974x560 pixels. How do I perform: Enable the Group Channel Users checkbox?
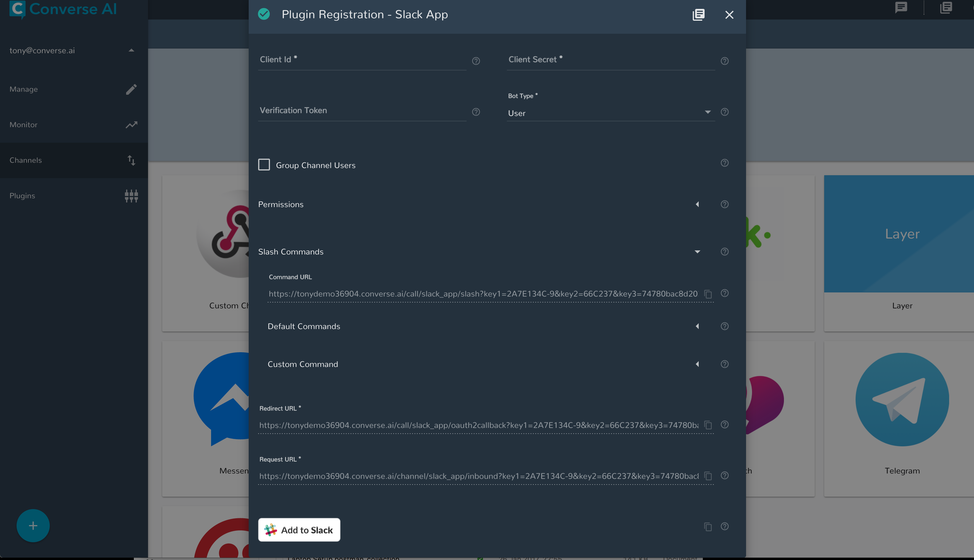pyautogui.click(x=264, y=165)
